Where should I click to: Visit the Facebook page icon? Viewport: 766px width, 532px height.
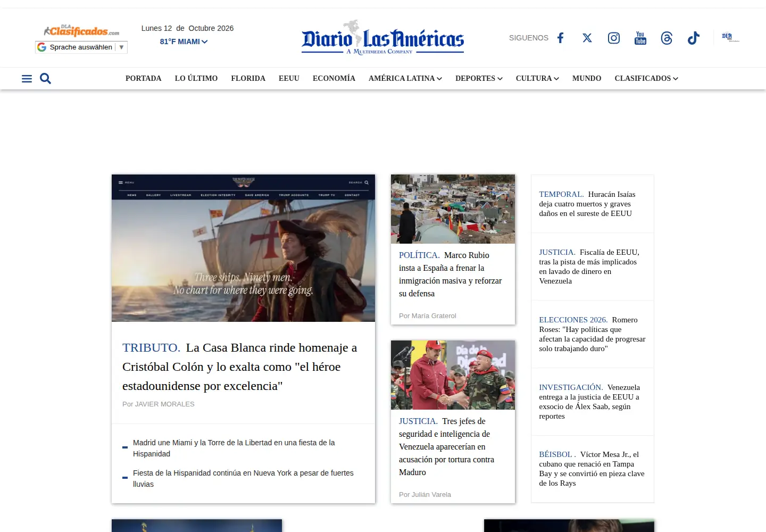(561, 38)
